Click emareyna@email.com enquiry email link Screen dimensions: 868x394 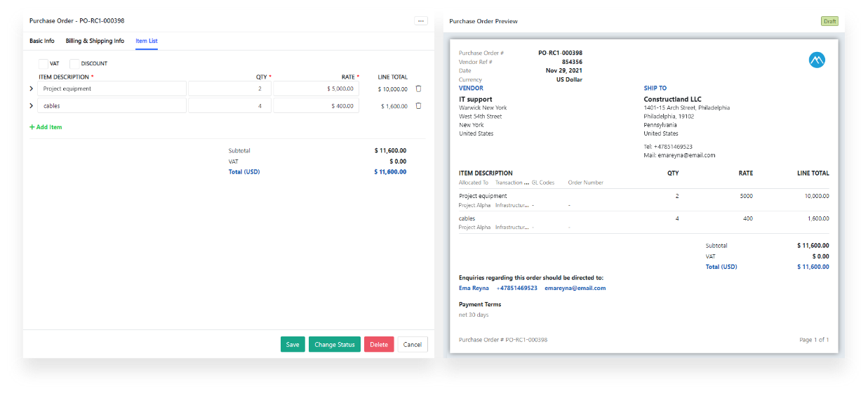pos(575,288)
